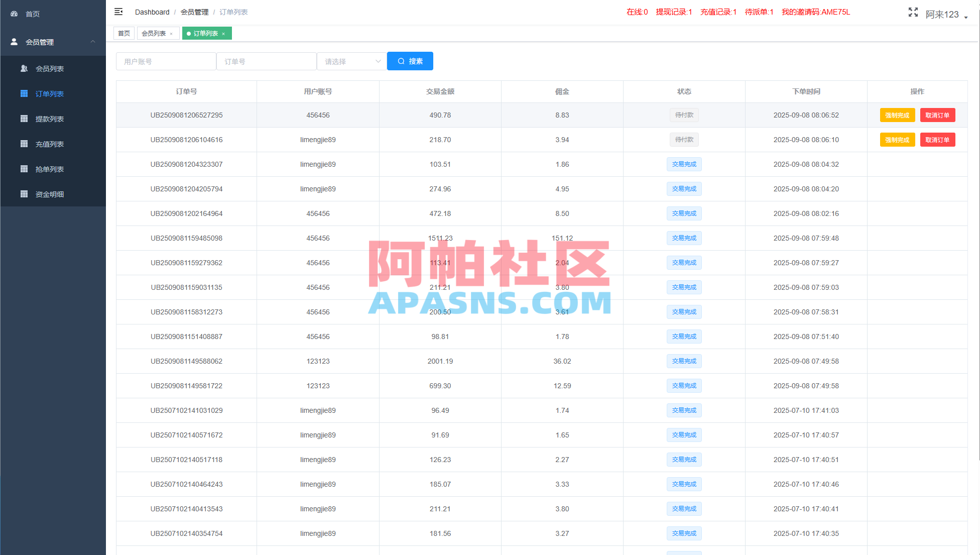Click 强制完成 on order UB2509081206527295
The width and height of the screenshot is (980, 555).
pos(897,115)
